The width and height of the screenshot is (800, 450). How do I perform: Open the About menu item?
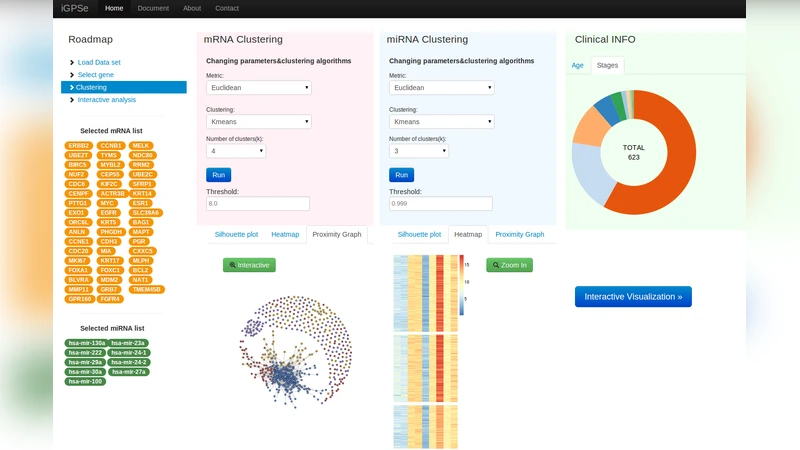[192, 8]
